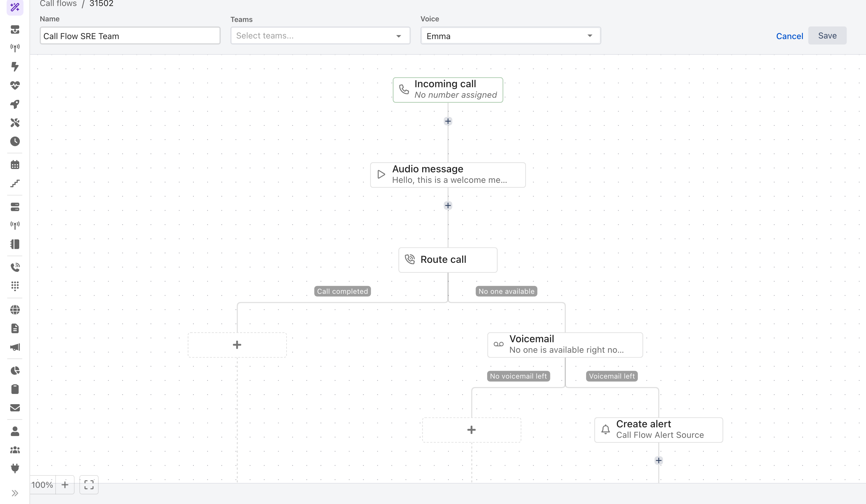
Task: Click the pie chart sidebar icon
Action: (x=15, y=370)
